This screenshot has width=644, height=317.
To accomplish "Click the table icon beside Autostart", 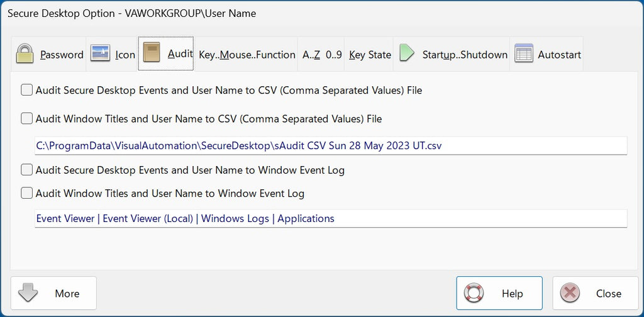I will click(x=523, y=54).
